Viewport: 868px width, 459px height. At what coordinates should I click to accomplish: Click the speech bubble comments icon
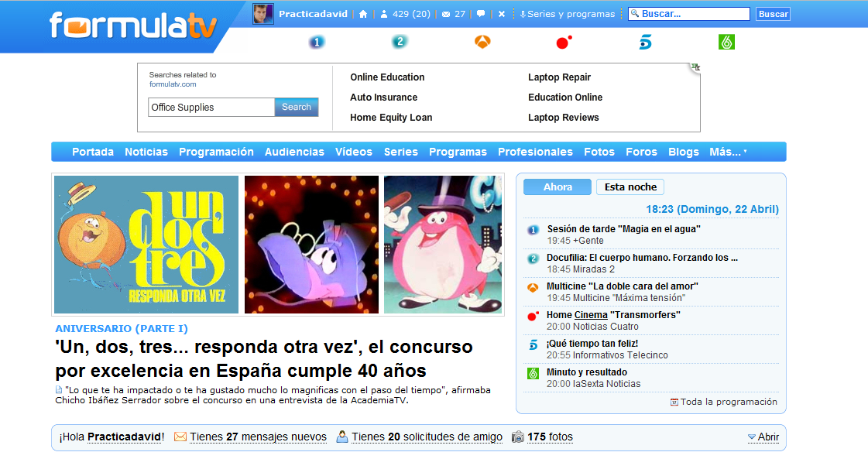(x=481, y=14)
